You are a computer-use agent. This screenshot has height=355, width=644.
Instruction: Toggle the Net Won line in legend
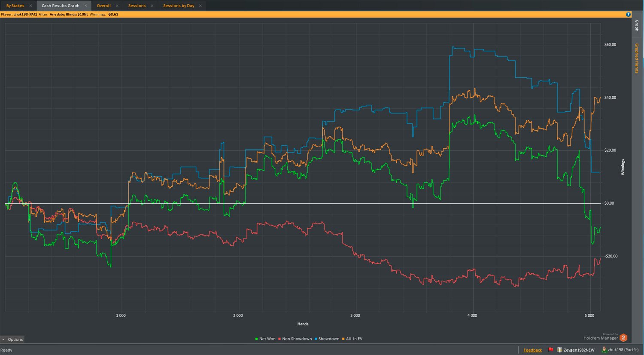point(265,339)
